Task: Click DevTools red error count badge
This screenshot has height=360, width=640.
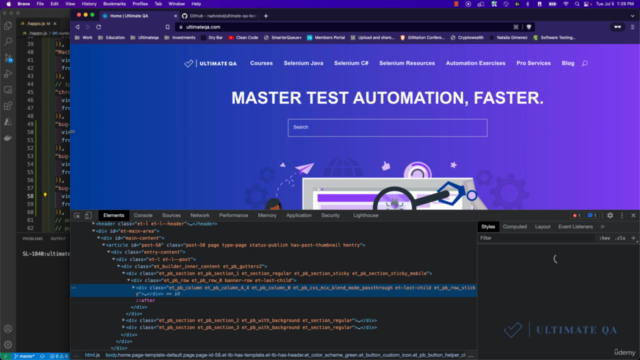Action: coord(576,216)
